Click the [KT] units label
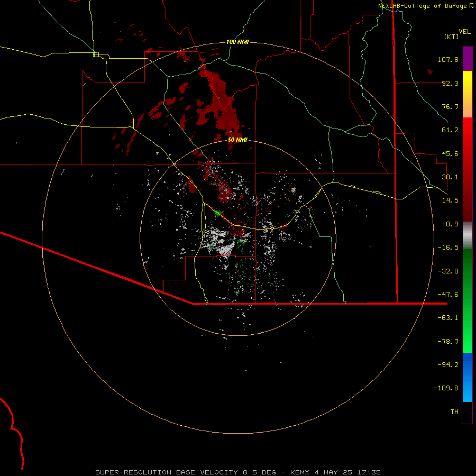Viewport: 476px width, 476px height. point(452,36)
